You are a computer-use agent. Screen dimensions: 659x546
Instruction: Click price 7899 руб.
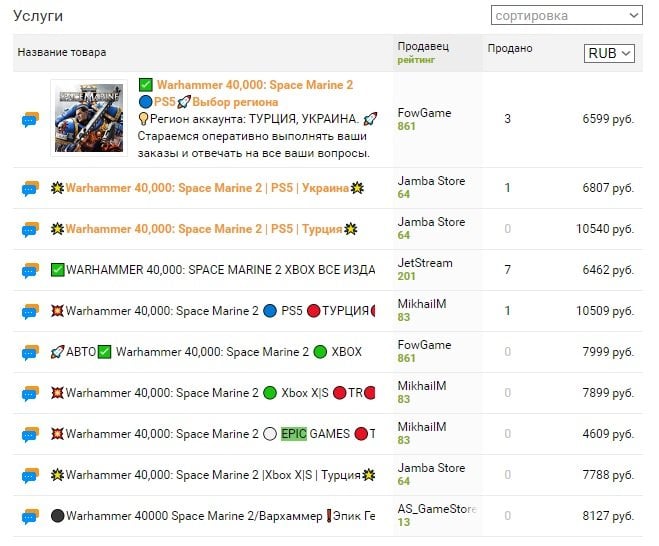pyautogui.click(x=608, y=393)
